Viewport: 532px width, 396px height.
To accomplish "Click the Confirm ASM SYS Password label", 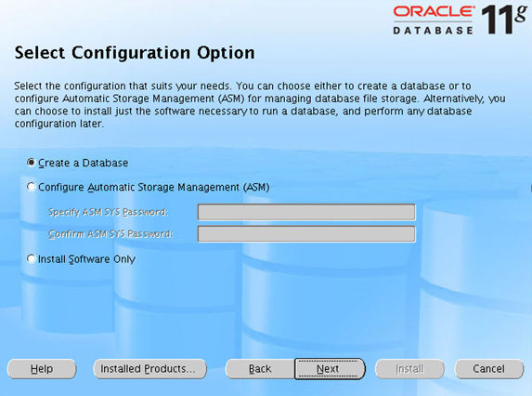I will (110, 234).
